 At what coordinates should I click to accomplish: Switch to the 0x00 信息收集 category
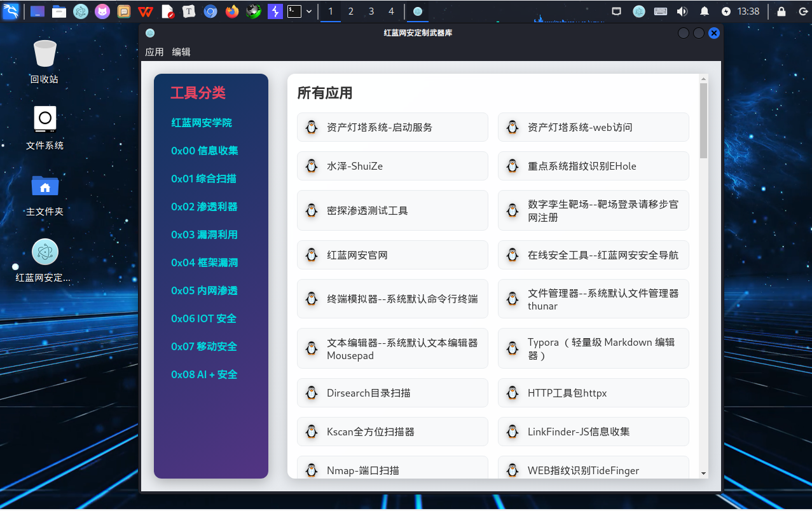pos(205,151)
